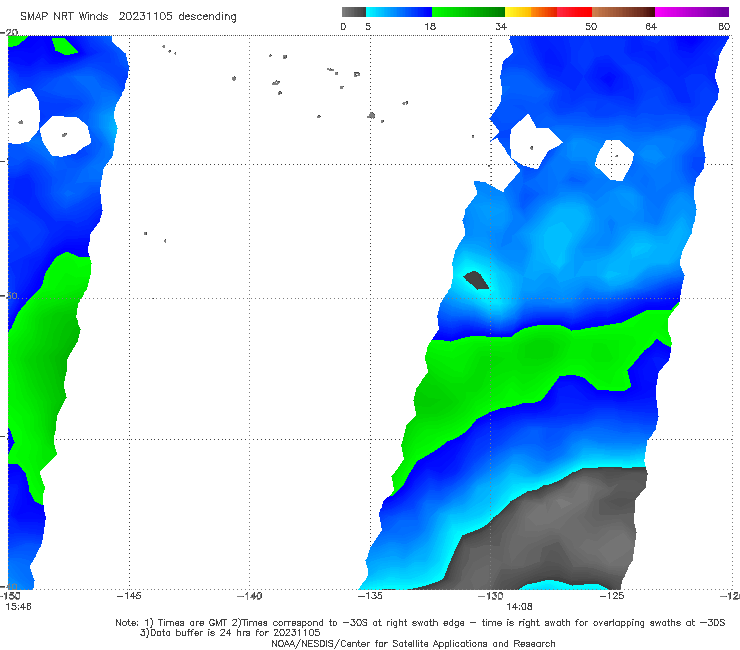Click the longitude label '-140'

pyautogui.click(x=249, y=596)
